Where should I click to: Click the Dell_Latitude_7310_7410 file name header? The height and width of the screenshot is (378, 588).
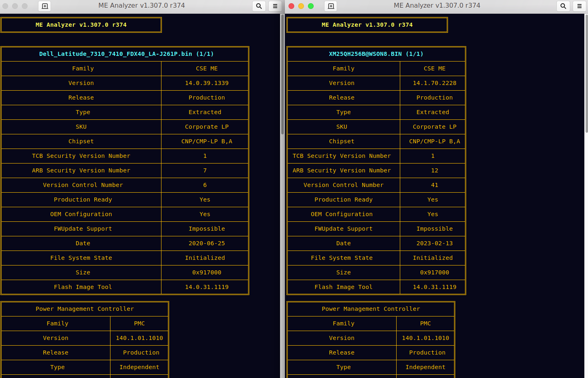pos(126,54)
